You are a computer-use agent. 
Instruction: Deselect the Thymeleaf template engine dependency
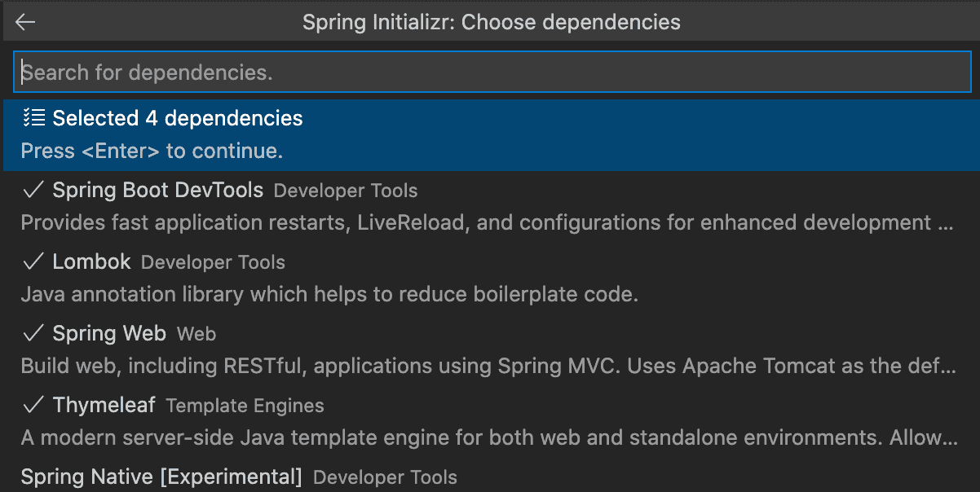coord(33,405)
